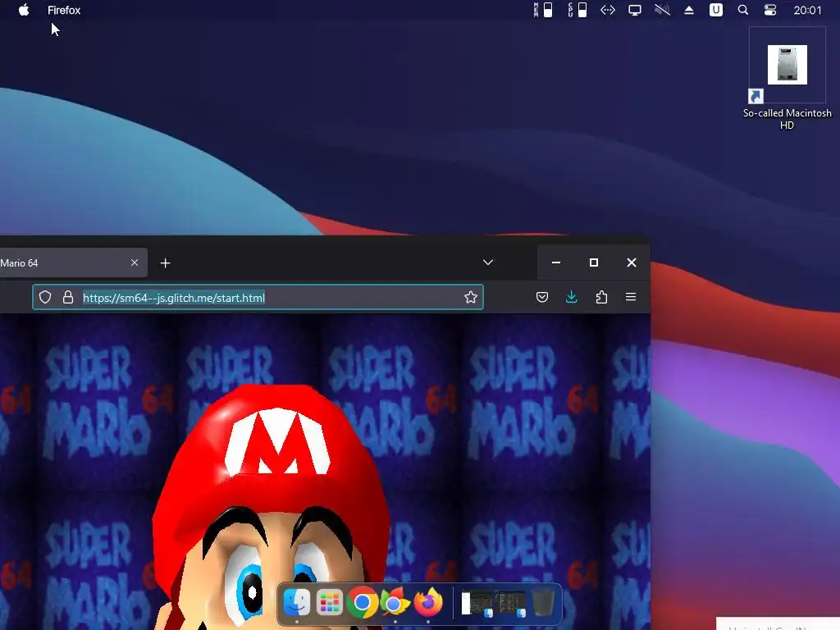Click the sm64--js.glitch.me URL field
840x630 pixels.
(258, 297)
